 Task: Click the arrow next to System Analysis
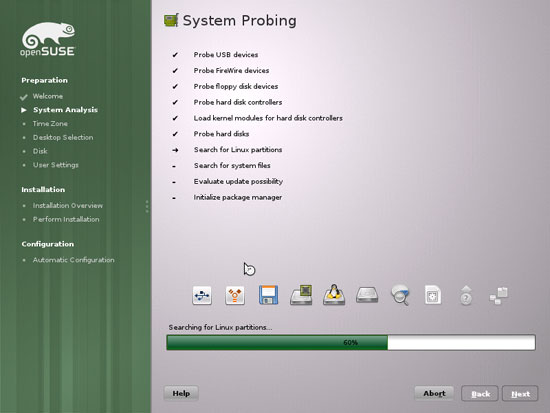tap(24, 110)
